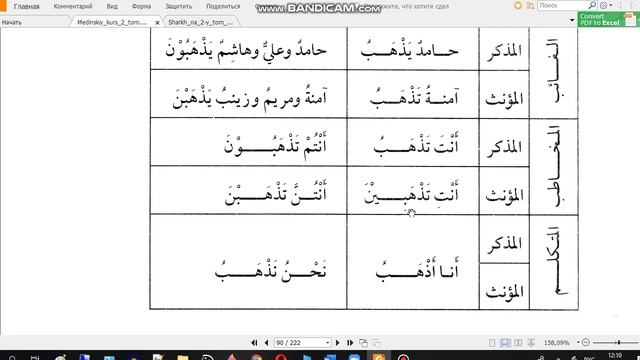Screen dimensions: 640x360
Task: Click the table cell 'أنتم تذهبون'
Action: click(249, 142)
